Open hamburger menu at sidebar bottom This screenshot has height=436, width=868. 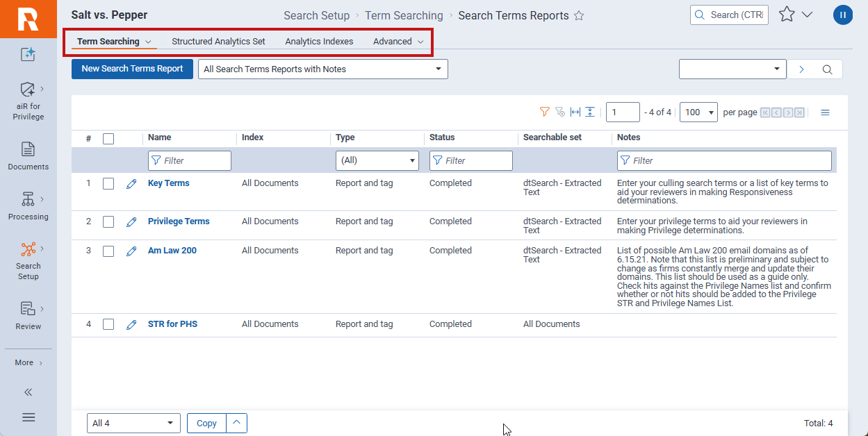(28, 417)
